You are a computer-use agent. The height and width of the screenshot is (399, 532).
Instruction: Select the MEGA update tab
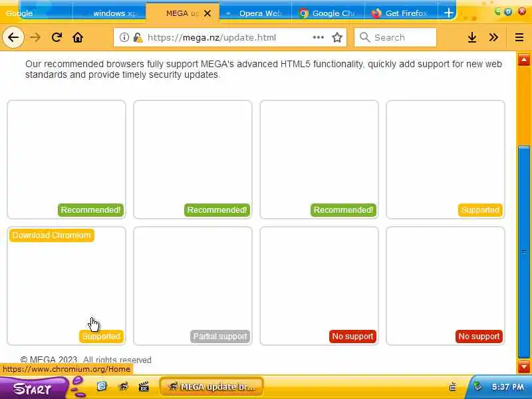pyautogui.click(x=182, y=13)
